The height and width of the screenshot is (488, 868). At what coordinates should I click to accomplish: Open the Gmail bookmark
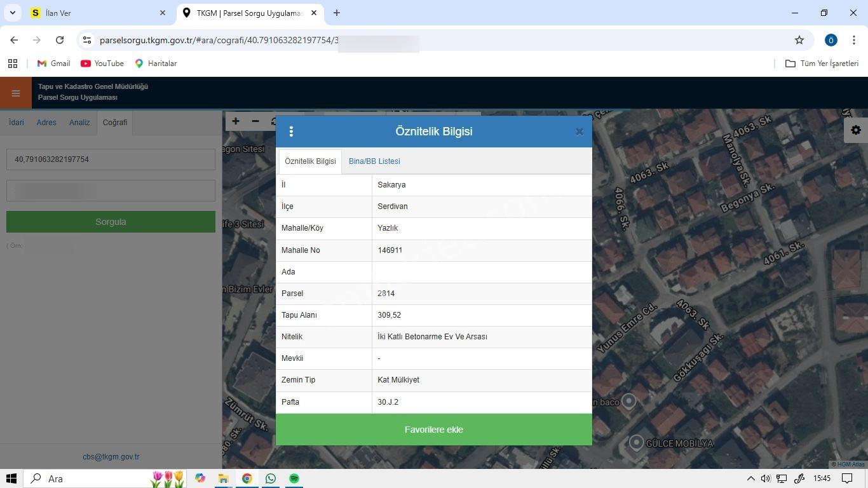point(53,64)
